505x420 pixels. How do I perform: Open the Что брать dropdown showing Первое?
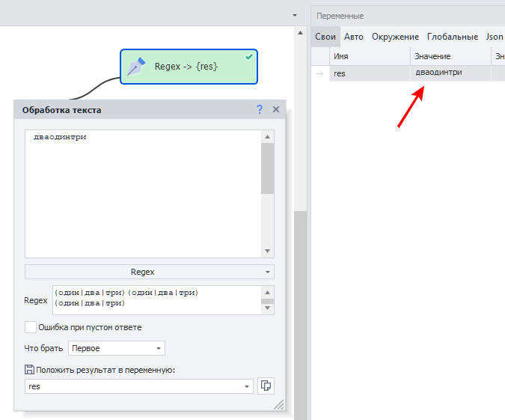click(x=117, y=348)
